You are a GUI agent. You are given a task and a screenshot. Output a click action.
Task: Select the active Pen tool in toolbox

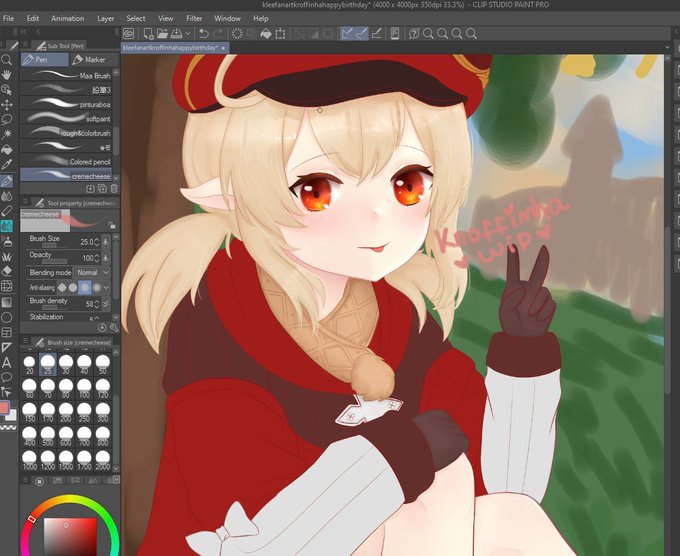(x=7, y=181)
